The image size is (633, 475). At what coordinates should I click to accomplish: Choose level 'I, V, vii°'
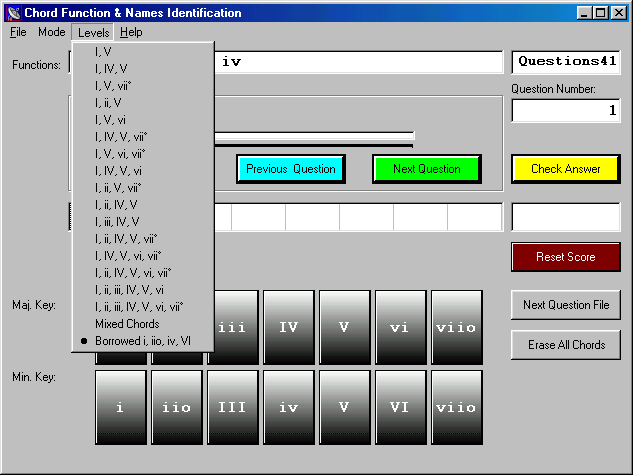pos(143,86)
